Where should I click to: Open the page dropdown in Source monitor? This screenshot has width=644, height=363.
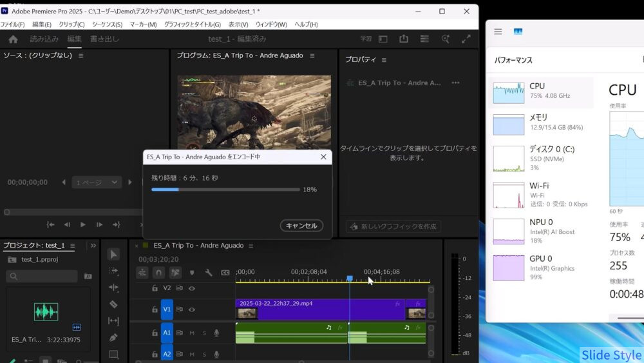97,182
